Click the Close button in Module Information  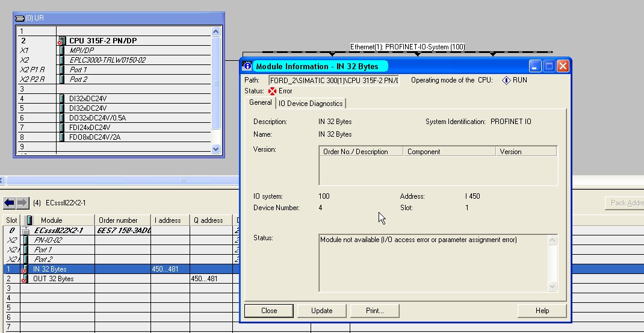[x=269, y=311]
